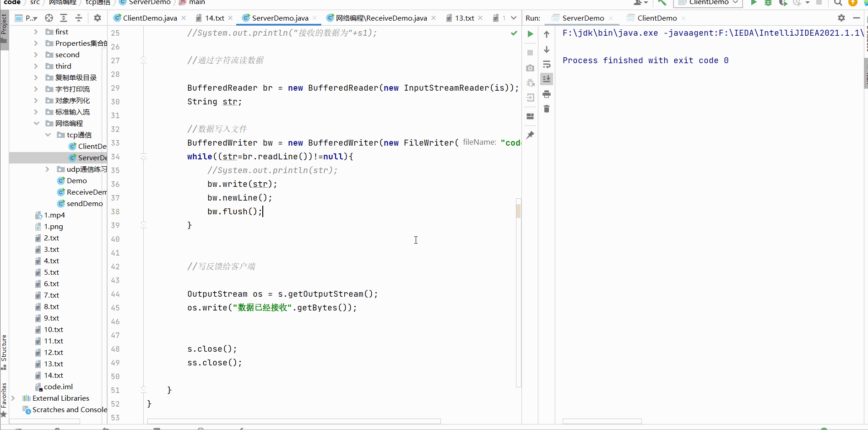Toggle Soft-Wrap in Run console
This screenshot has width=868, height=430.
pyautogui.click(x=547, y=65)
